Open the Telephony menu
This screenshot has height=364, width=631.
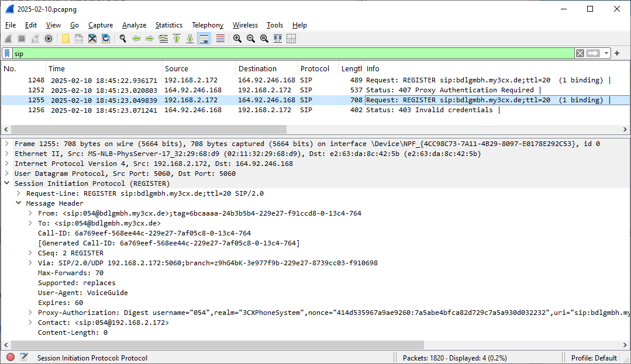tap(208, 25)
